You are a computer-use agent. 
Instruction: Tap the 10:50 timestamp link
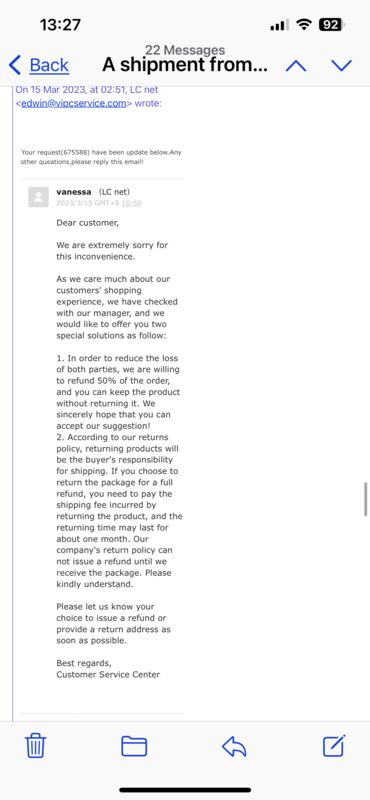click(x=132, y=203)
